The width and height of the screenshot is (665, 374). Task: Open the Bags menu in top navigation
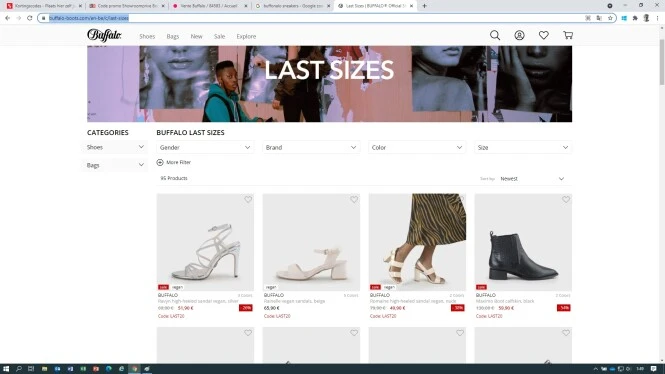pos(173,36)
